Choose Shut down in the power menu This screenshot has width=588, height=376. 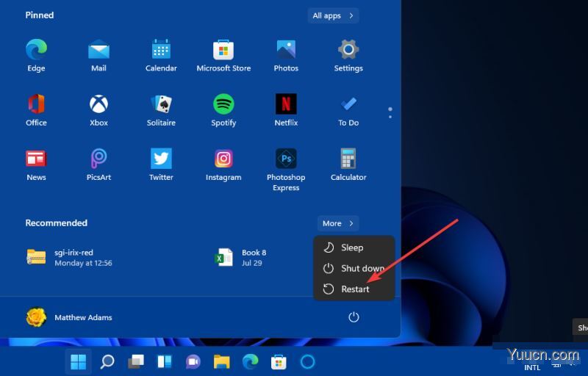354,268
